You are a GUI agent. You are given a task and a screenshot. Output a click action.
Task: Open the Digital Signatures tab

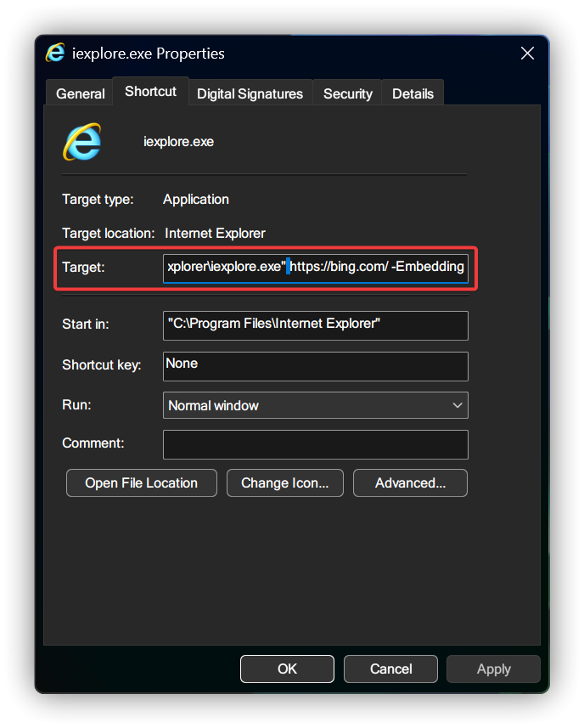click(x=250, y=93)
